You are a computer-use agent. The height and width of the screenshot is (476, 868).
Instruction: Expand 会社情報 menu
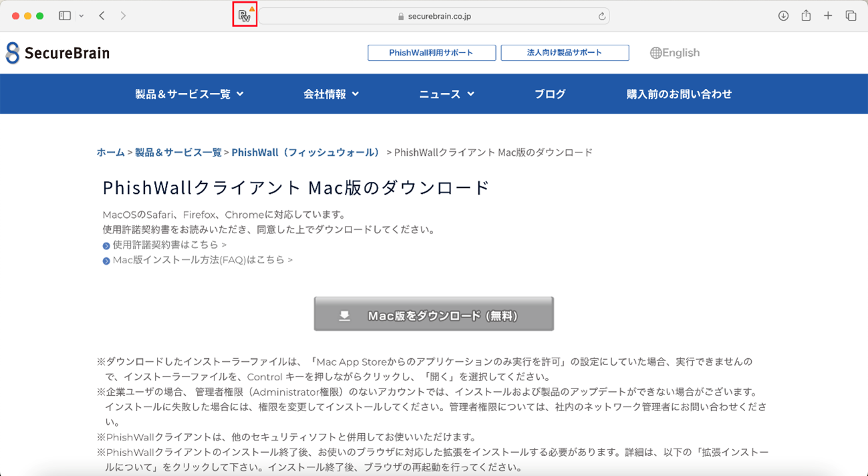[x=331, y=94]
